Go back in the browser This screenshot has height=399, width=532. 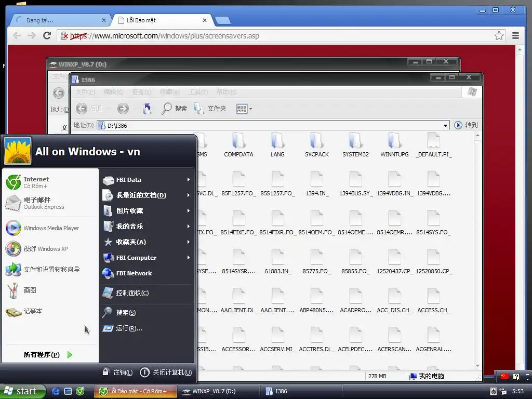click(17, 36)
